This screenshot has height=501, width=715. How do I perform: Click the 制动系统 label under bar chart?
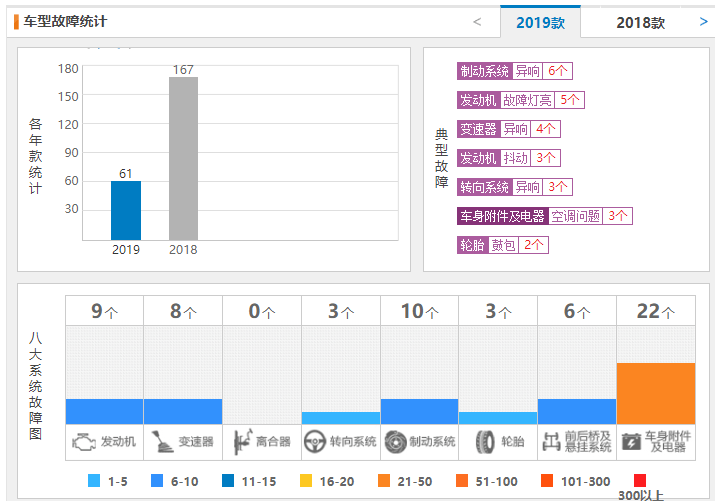click(x=432, y=442)
